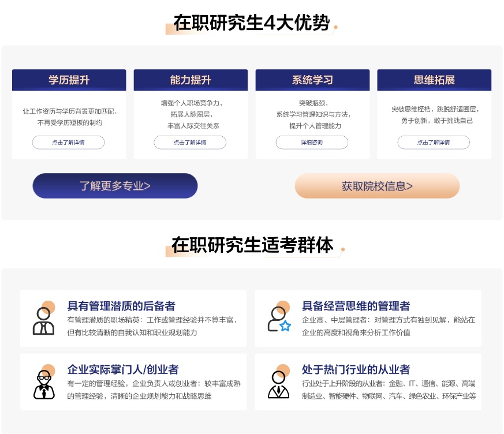
Task: Select the 能力提升 card header
Action: [x=191, y=80]
